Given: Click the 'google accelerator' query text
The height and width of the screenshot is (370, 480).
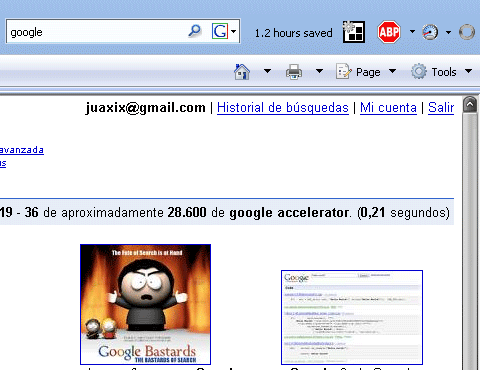Looking at the screenshot, I should 289,212.
